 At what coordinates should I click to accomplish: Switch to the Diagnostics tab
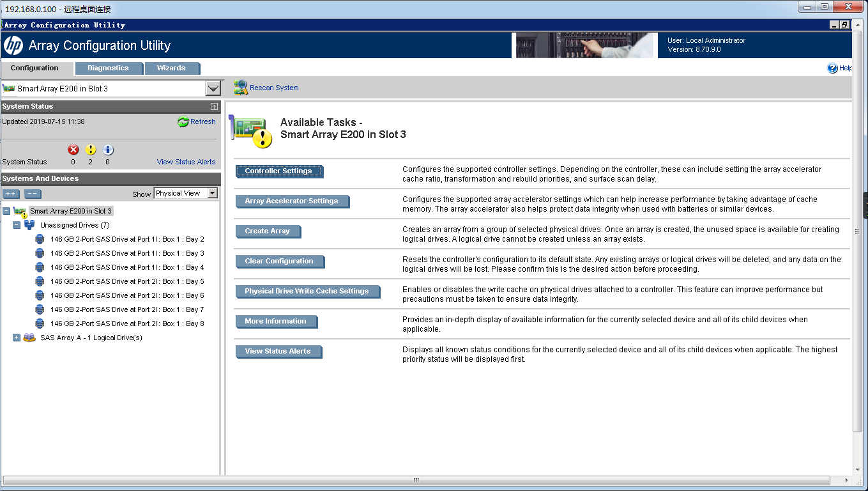[x=108, y=68]
